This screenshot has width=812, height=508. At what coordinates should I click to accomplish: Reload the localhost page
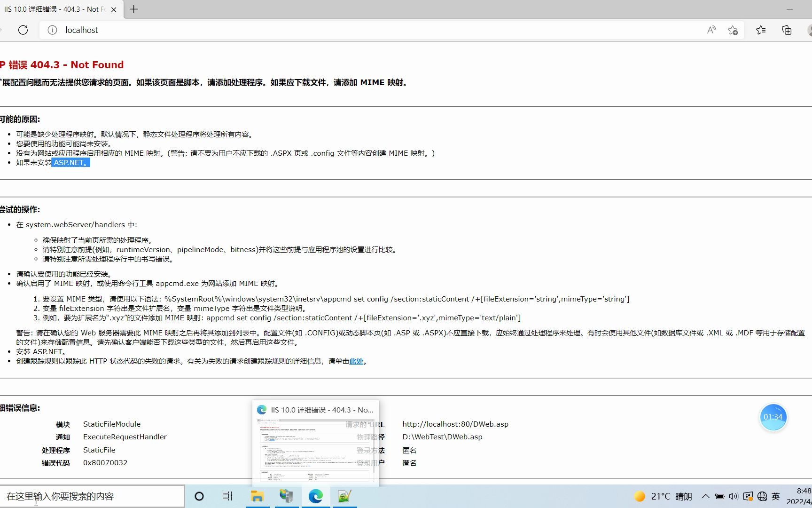[x=23, y=30]
